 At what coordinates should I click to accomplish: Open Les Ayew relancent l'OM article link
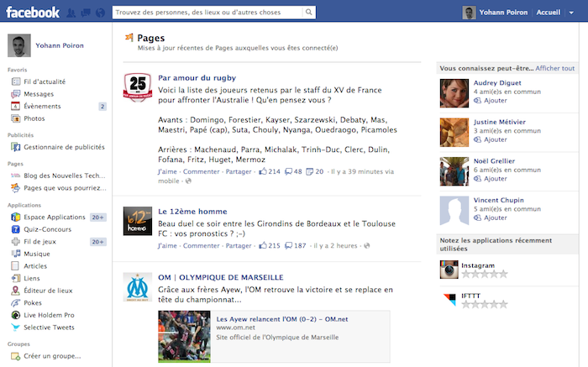[x=282, y=319]
